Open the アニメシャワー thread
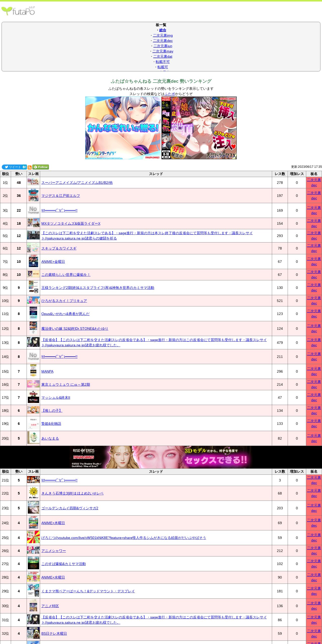The height and width of the screenshot is (644, 322). pyautogui.click(x=54, y=551)
